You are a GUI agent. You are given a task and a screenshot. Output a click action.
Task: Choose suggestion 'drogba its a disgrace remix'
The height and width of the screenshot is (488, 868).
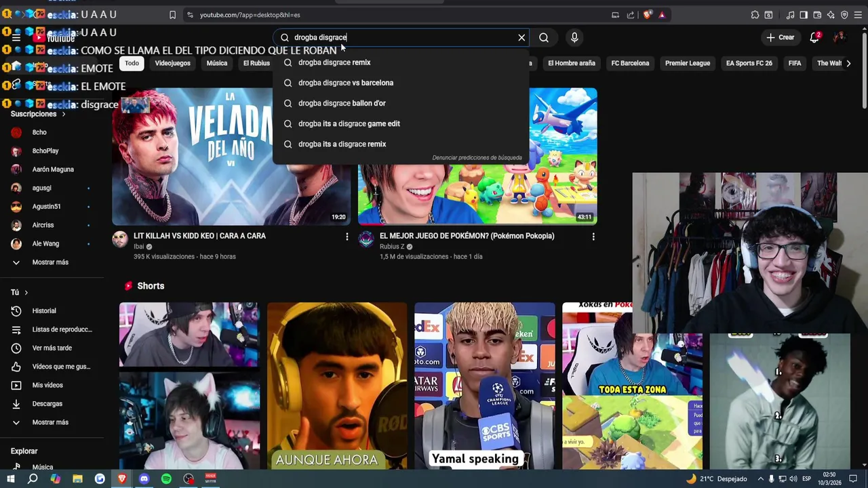[x=401, y=144]
